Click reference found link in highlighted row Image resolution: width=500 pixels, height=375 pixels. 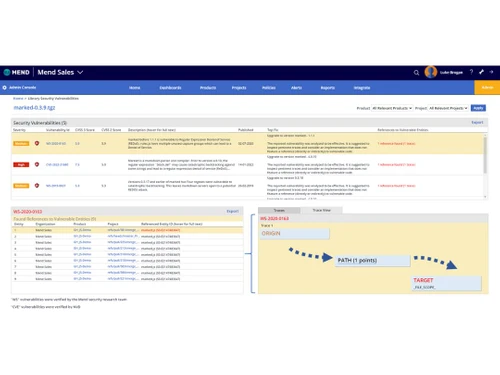click(x=396, y=143)
